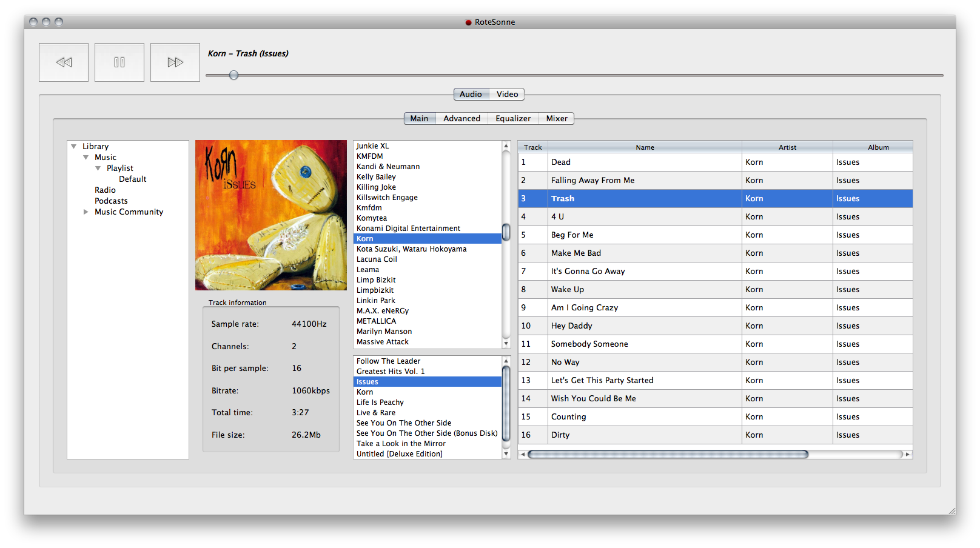The height and width of the screenshot is (548, 980).
Task: Select Take a Look in the Mirror album
Action: [x=428, y=443]
